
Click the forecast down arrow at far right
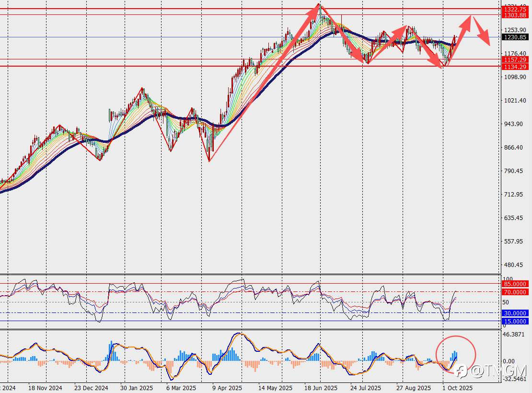(x=482, y=31)
